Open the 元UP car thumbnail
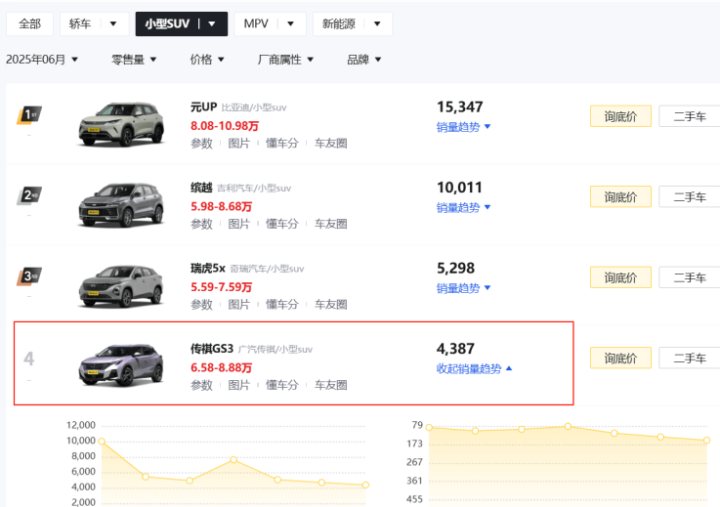The width and height of the screenshot is (720, 507). click(x=121, y=124)
